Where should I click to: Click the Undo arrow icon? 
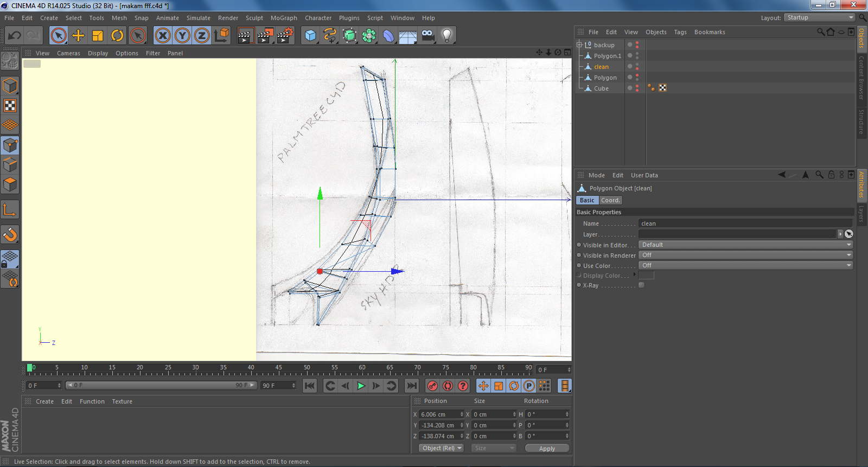[14, 36]
